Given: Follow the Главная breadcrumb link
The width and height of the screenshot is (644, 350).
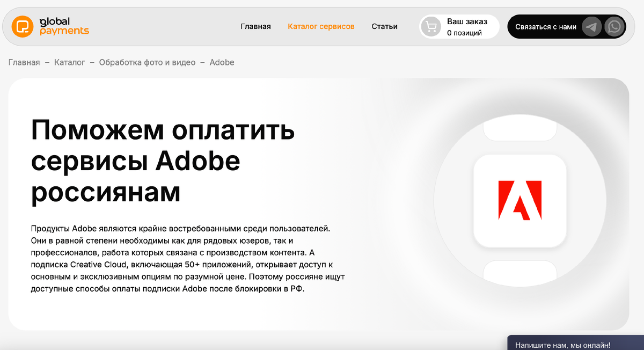Looking at the screenshot, I should (24, 62).
